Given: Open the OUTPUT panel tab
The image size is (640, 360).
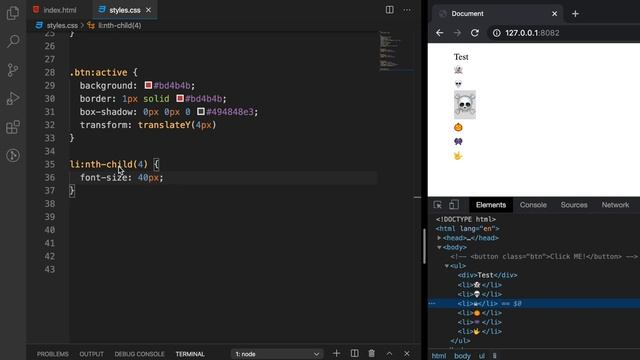Looking at the screenshot, I should 91,354.
